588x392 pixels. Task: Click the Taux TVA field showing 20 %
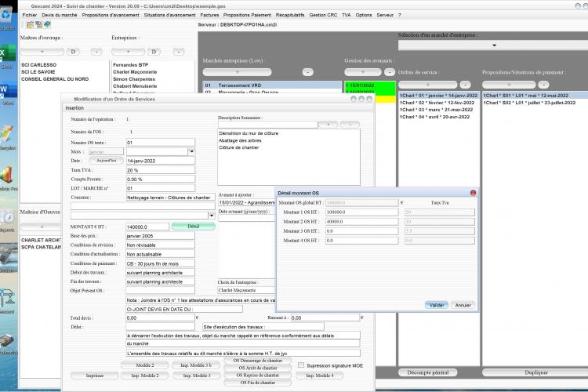point(161,170)
